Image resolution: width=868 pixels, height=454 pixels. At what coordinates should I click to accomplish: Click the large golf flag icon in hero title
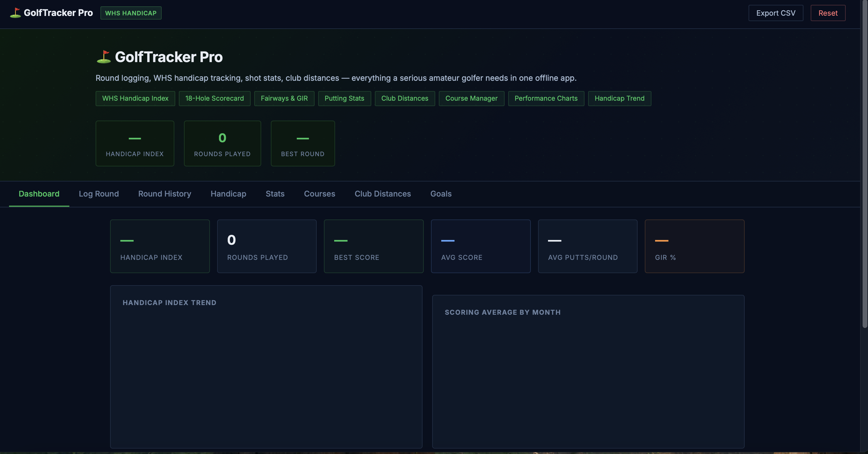104,57
